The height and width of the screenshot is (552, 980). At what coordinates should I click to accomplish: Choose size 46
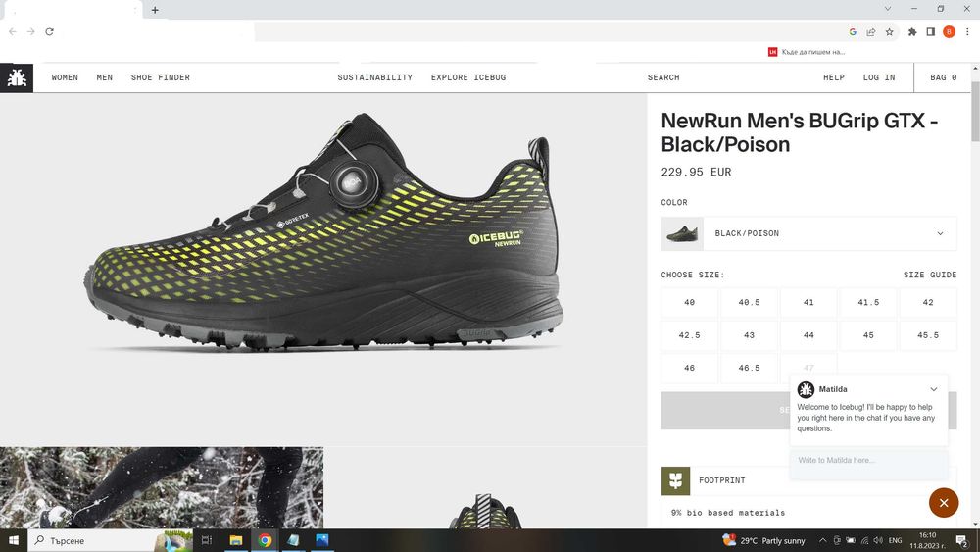689,369
